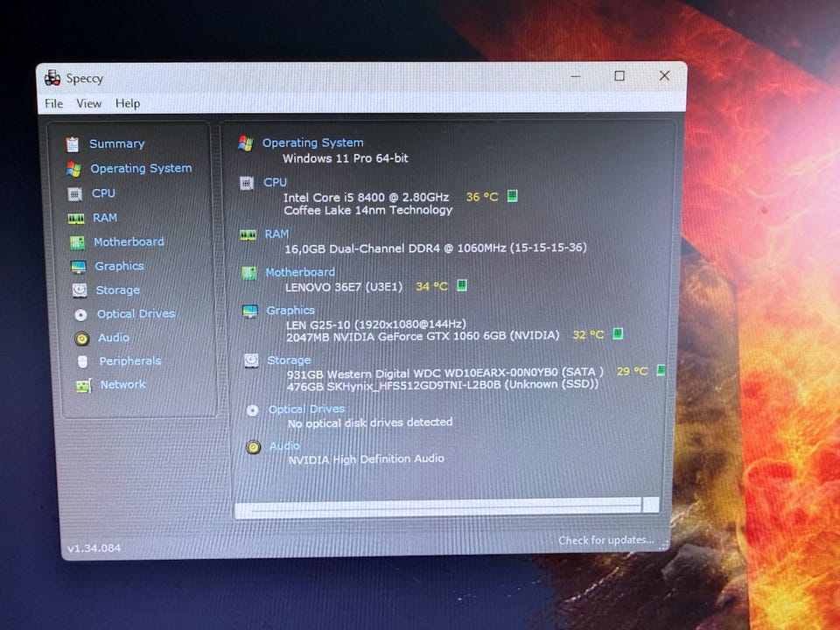Open the Operating System heading link in summary
This screenshot has width=840, height=630.
point(313,143)
